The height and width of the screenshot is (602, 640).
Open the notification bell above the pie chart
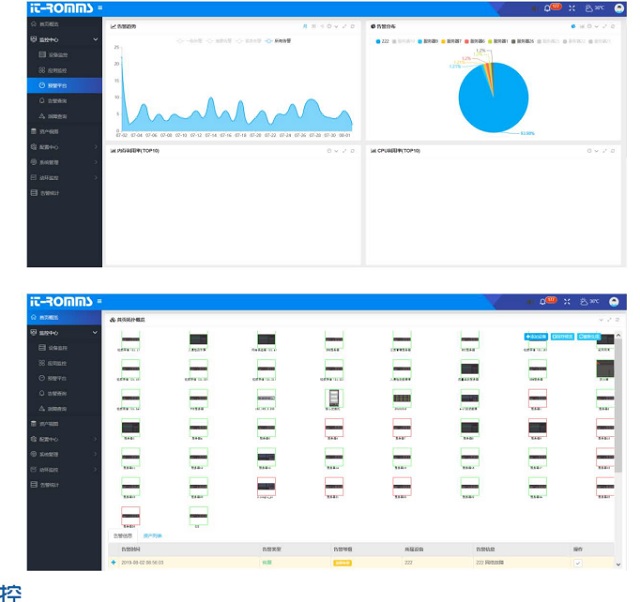[547, 8]
